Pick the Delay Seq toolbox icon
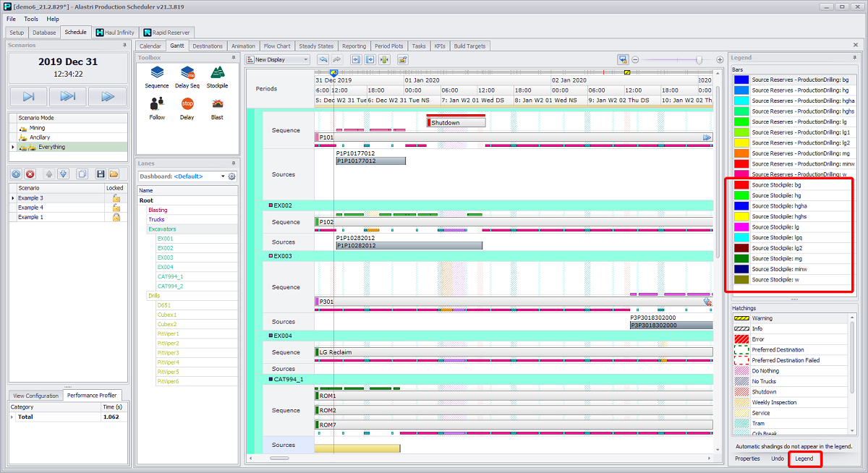 [x=187, y=73]
